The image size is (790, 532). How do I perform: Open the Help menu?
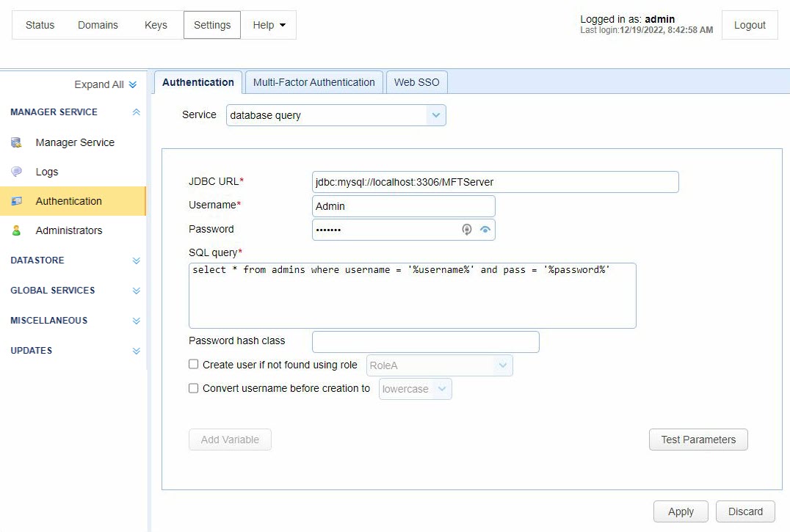point(269,25)
